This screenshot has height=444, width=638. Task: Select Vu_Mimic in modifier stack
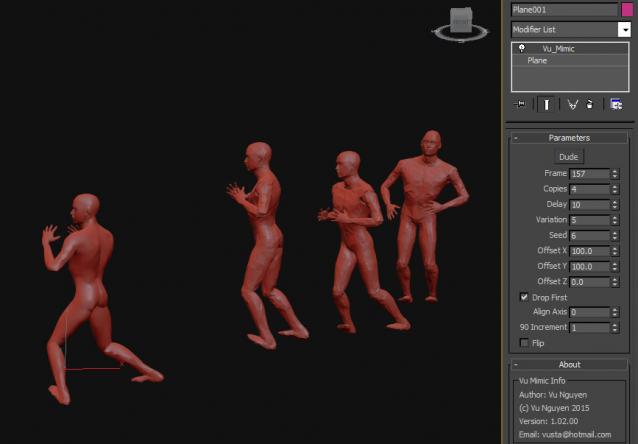pos(558,48)
